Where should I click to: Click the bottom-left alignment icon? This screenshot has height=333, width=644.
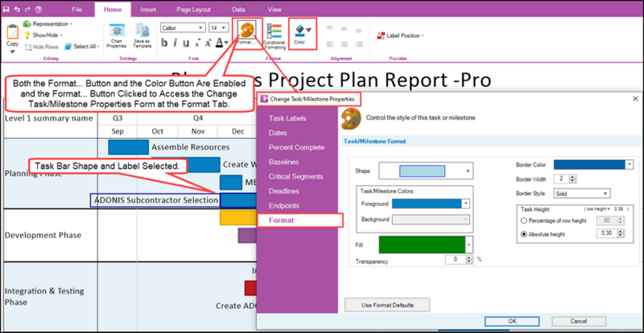click(330, 43)
